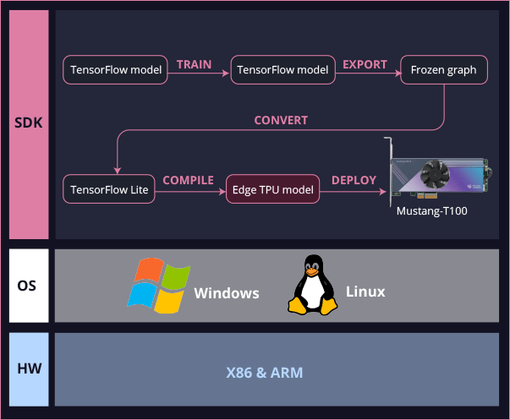
Task: Select the X86 & ARM text
Action: [x=264, y=372]
